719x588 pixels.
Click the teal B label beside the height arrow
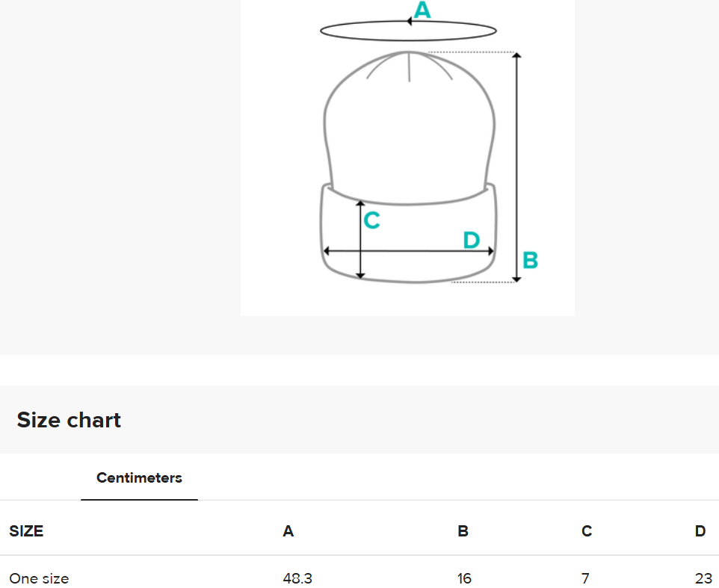(x=530, y=260)
